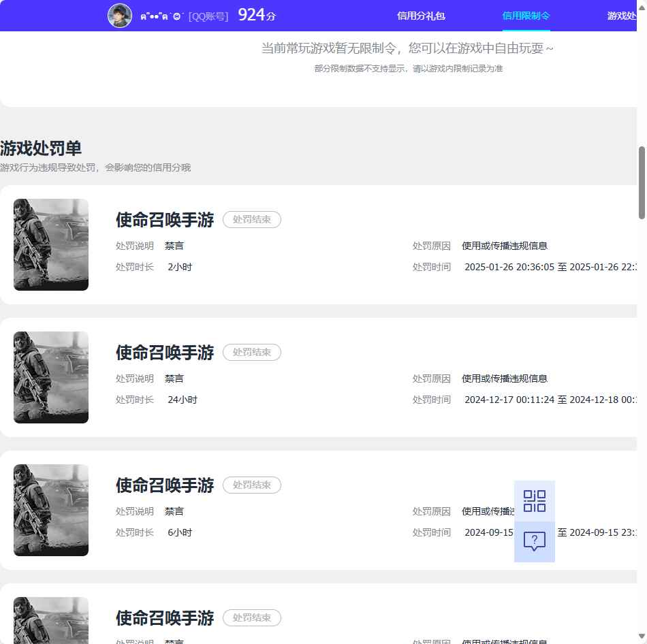Screen dimensions: 647x644
Task: Click game thumbnail of the 24小时 penalty card
Action: [x=51, y=378]
